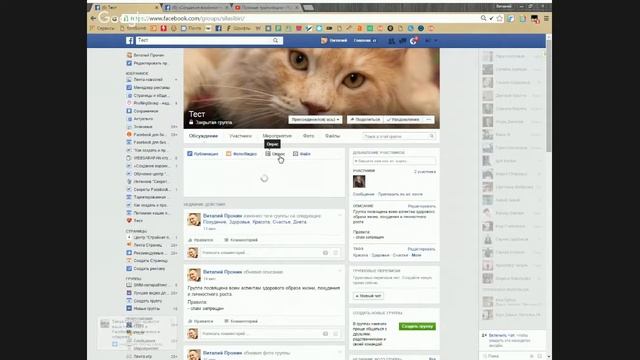Click the browser back arrow
The image size is (640, 360).
[93, 18]
